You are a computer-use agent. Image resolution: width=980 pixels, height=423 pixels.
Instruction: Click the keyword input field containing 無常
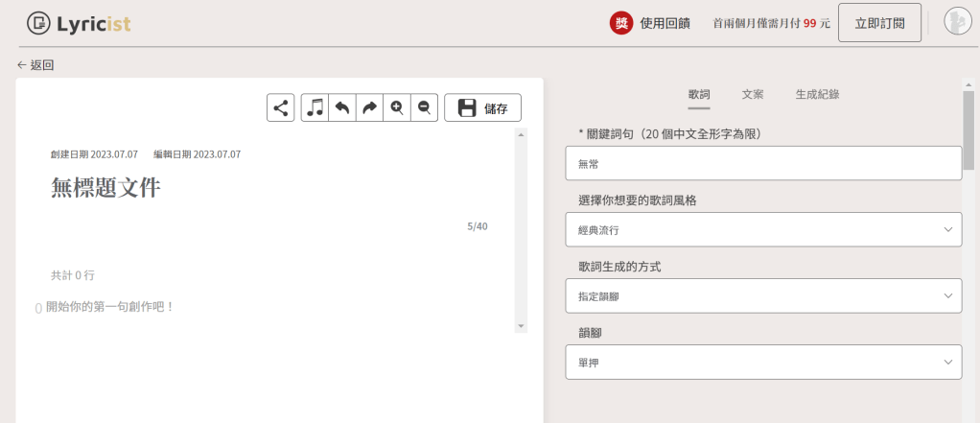pyautogui.click(x=763, y=164)
